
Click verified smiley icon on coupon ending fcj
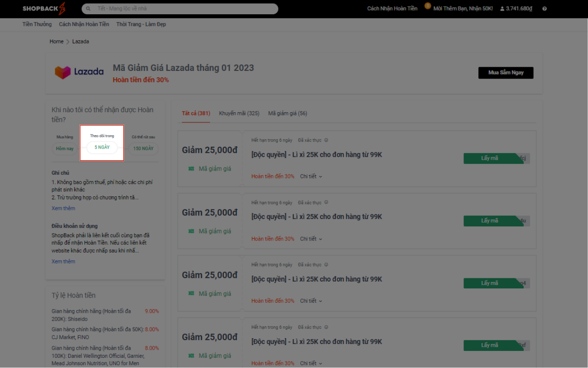pos(326,140)
